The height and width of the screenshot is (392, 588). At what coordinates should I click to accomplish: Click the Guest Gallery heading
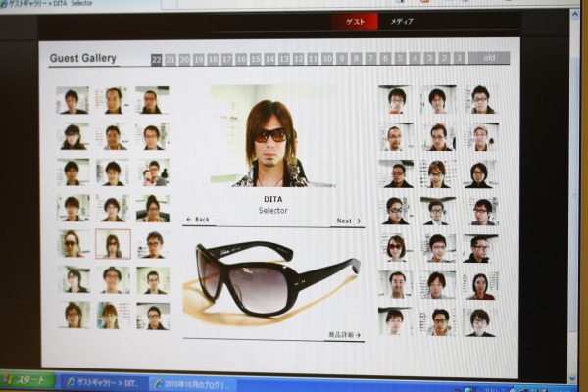(x=83, y=58)
